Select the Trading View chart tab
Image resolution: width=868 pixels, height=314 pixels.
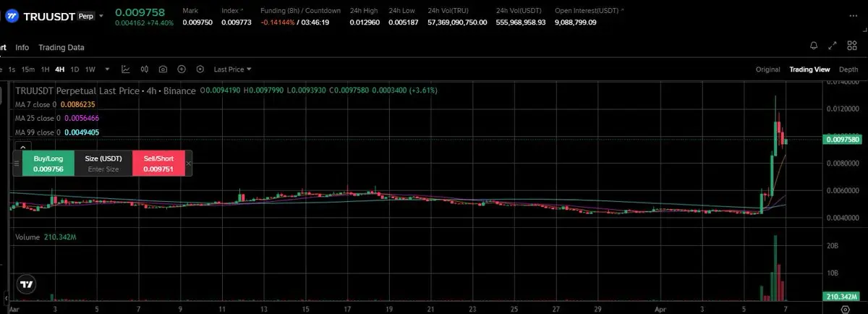(x=809, y=69)
